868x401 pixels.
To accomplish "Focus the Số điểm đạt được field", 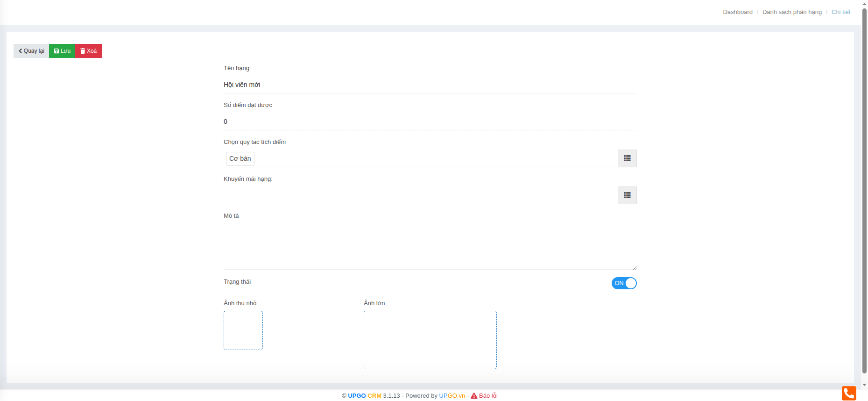I will (x=430, y=122).
